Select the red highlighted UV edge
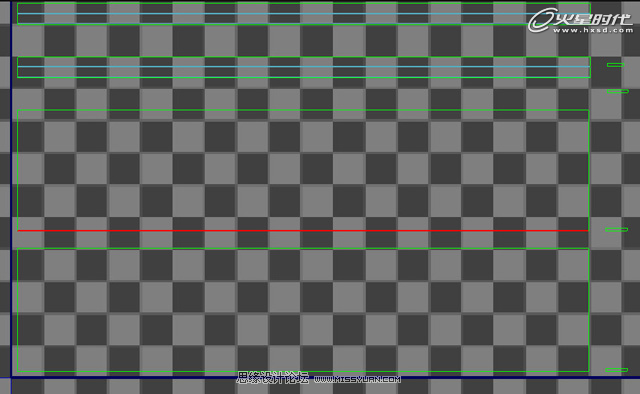Viewport: 640px width, 394px height. (303, 231)
